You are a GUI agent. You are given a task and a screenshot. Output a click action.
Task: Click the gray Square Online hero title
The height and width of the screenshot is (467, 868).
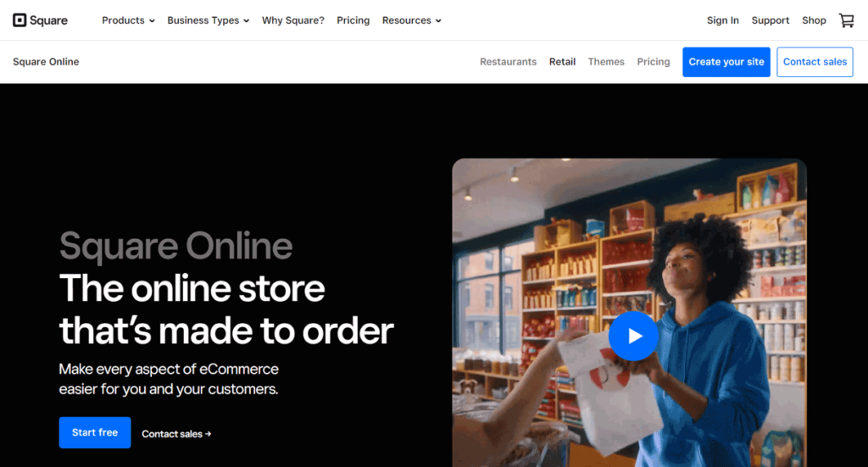pos(176,245)
